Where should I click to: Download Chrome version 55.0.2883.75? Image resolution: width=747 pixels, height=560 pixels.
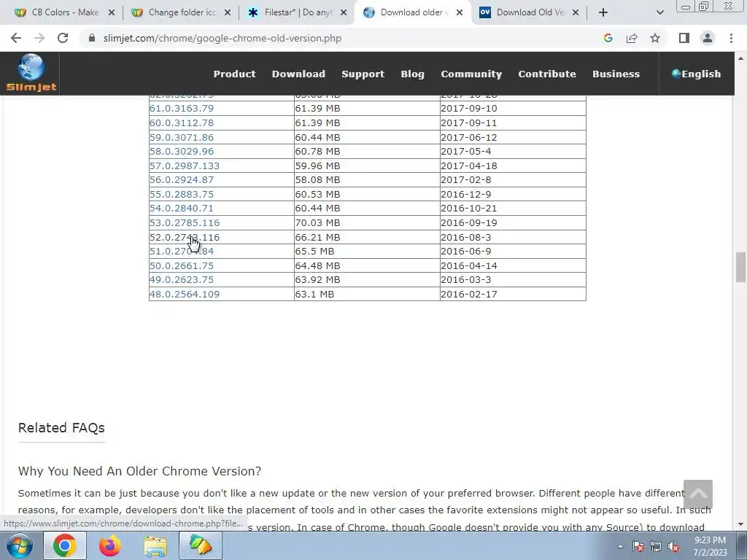182,194
